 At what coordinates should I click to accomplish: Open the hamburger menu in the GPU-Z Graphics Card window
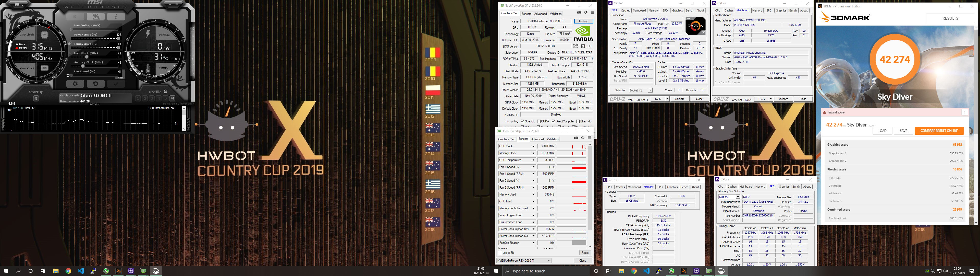click(592, 12)
